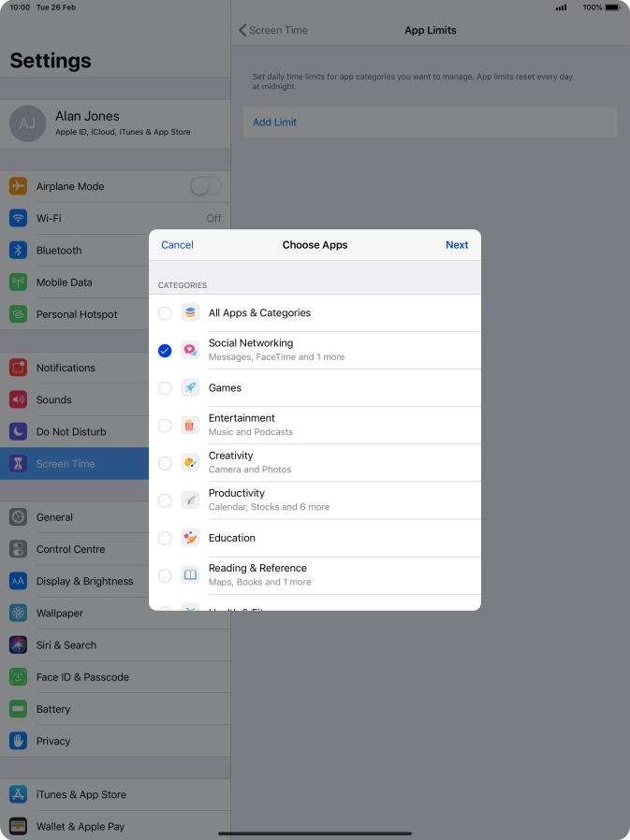Tap the Add Limit link
This screenshot has height=840, width=630.
click(274, 123)
